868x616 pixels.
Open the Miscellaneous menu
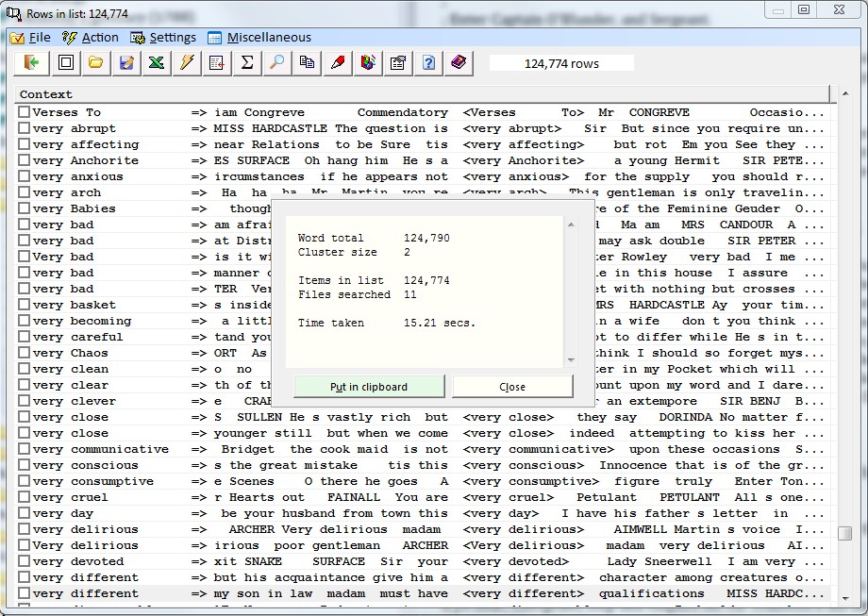[259, 38]
